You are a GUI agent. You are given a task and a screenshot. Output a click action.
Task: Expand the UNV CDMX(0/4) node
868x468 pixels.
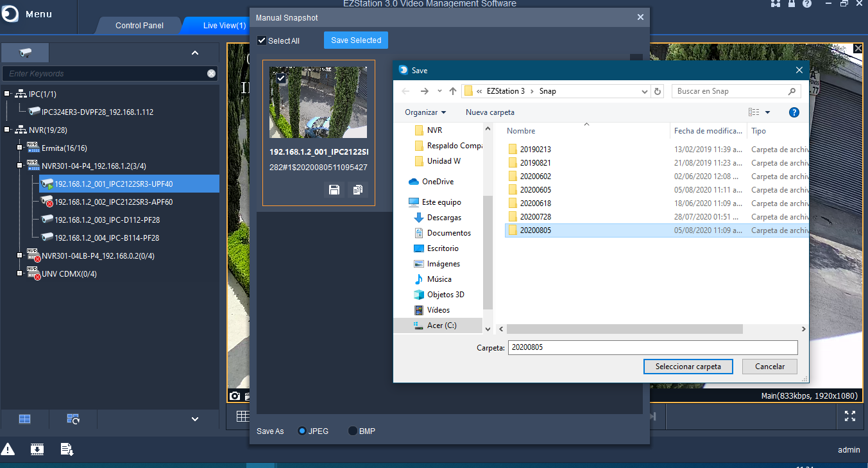[20, 273]
